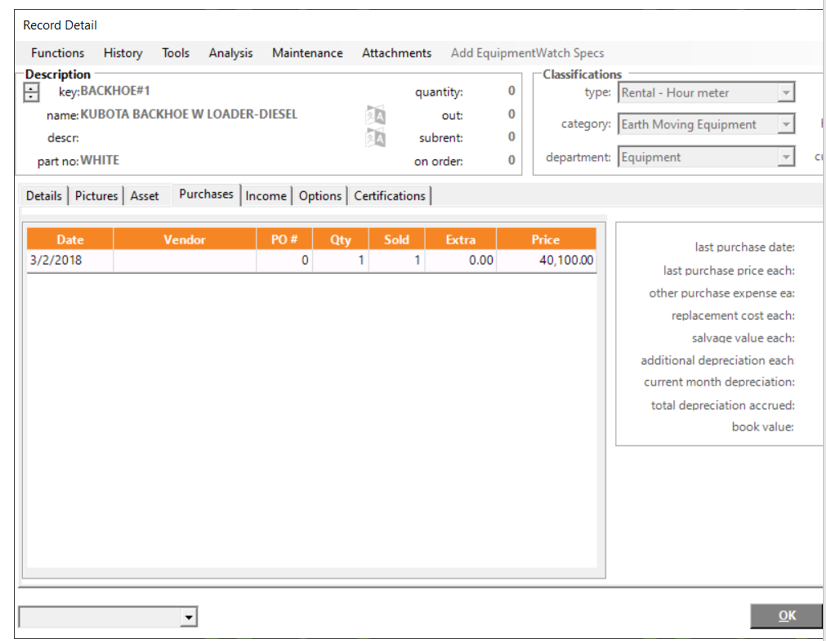Open the type dropdown showing Rental - Hour meter

pyautogui.click(x=785, y=93)
